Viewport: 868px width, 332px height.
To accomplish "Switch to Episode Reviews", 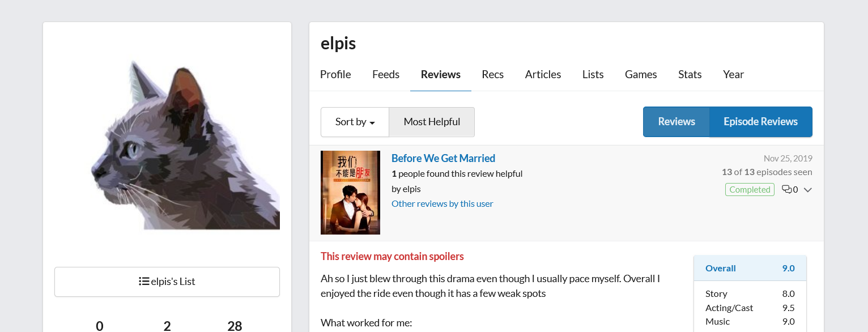I will (761, 122).
